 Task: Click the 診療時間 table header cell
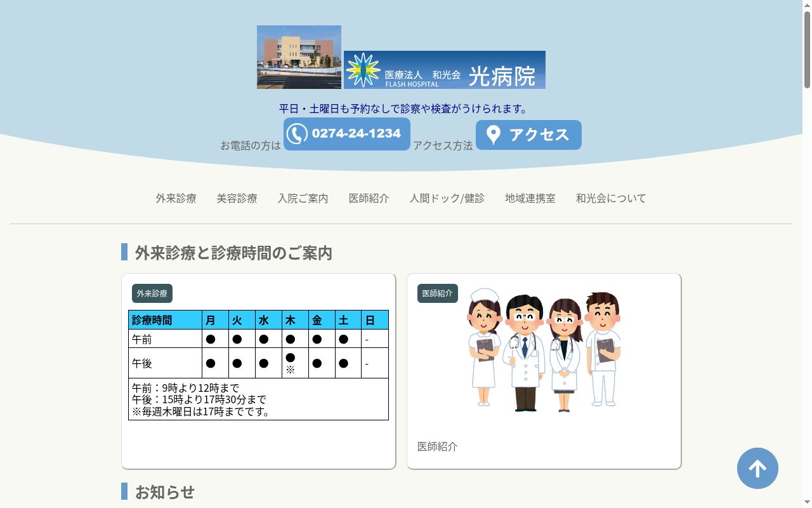tap(165, 320)
